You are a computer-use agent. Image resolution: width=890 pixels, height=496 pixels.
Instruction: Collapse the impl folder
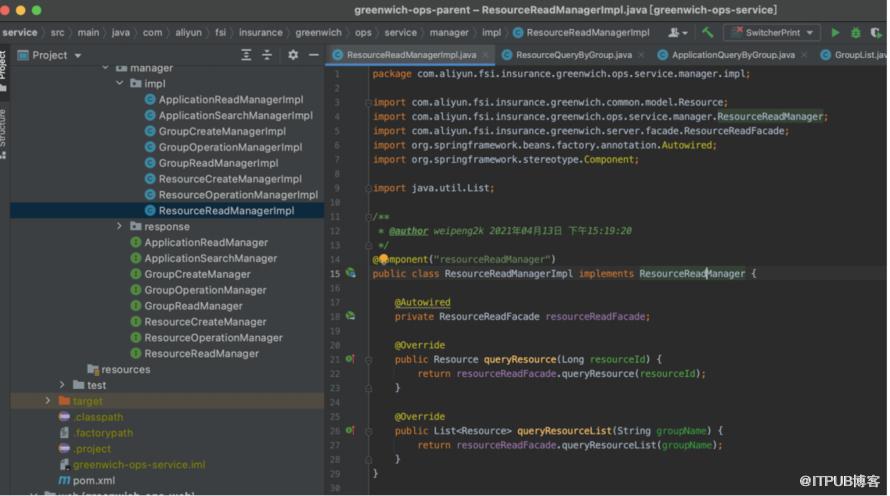click(119, 83)
